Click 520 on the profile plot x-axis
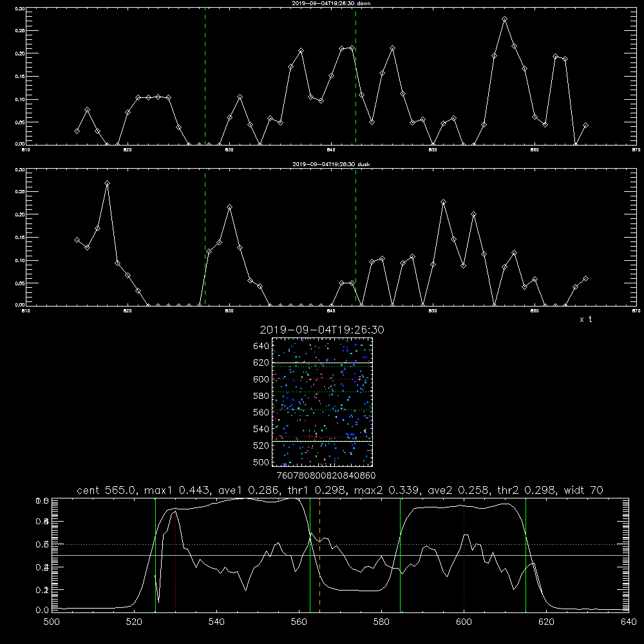644x644 pixels. coord(134,622)
